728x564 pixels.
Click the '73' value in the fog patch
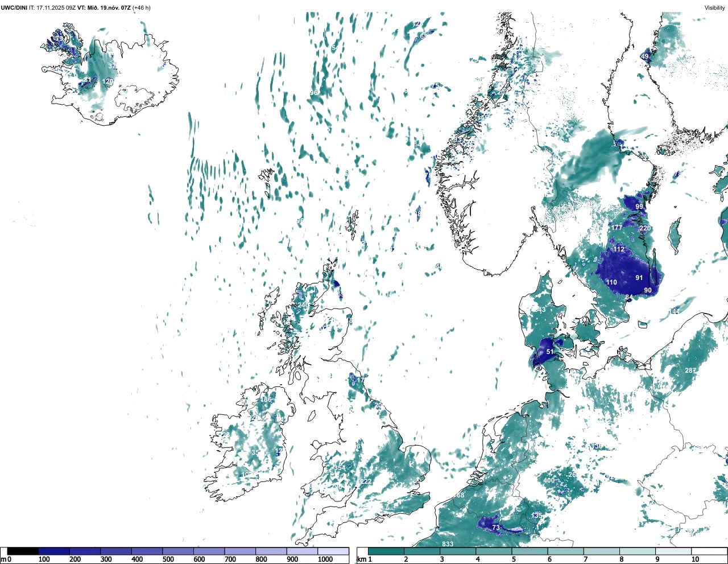coord(496,528)
